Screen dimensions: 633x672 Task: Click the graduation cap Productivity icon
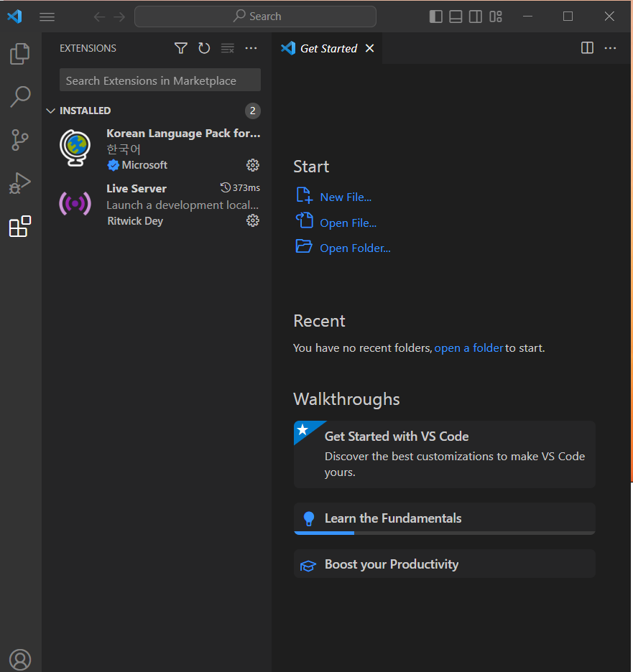click(308, 566)
